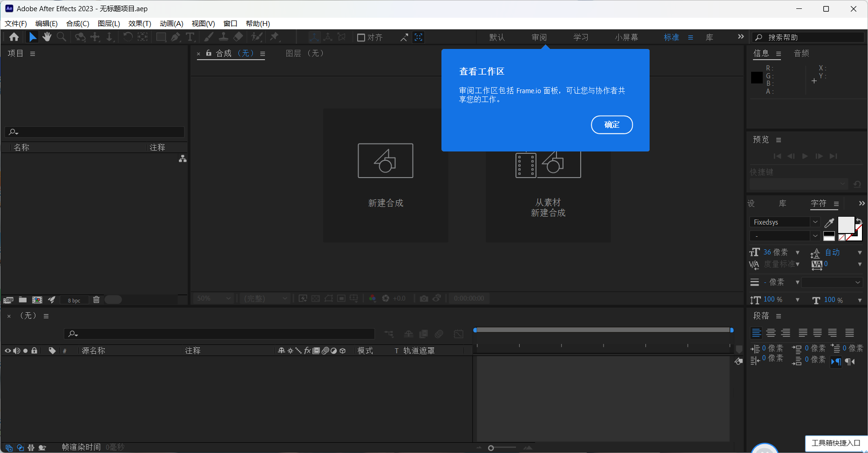Select the Horizontal Type tool
The height and width of the screenshot is (453, 868).
click(x=190, y=37)
